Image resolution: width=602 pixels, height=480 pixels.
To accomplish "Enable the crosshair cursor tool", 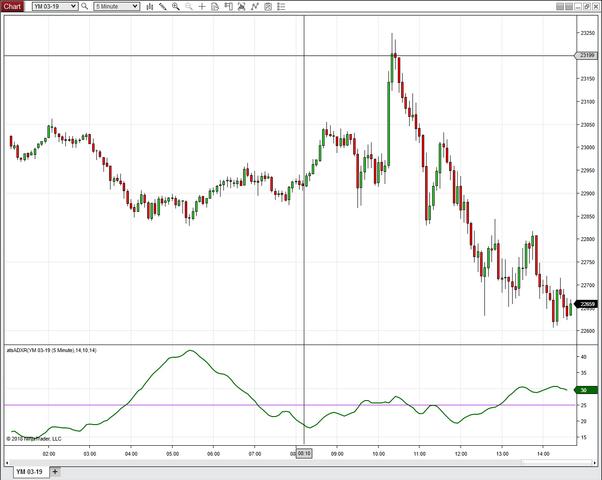I will coord(202,6).
